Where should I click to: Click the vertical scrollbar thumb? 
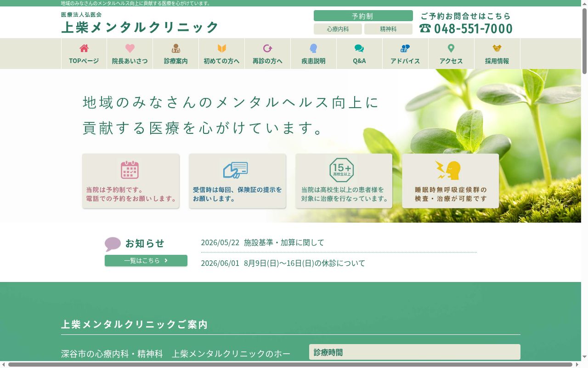(x=584, y=41)
